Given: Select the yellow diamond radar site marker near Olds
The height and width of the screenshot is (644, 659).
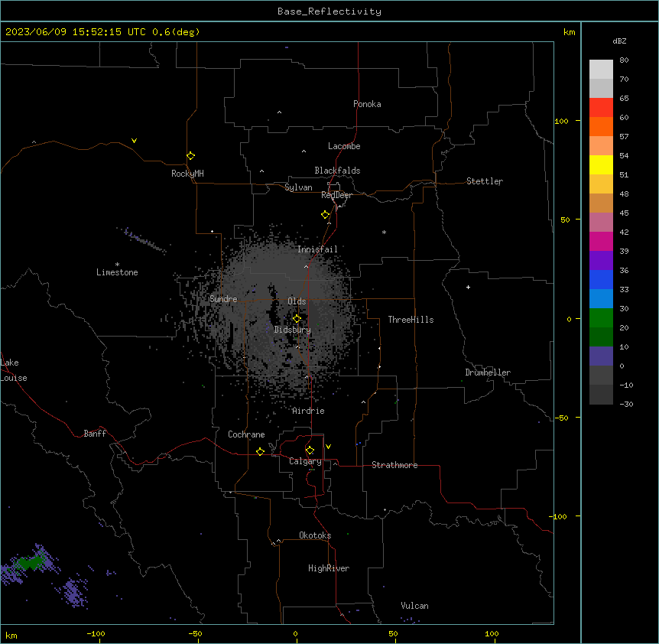Looking at the screenshot, I should (x=297, y=319).
